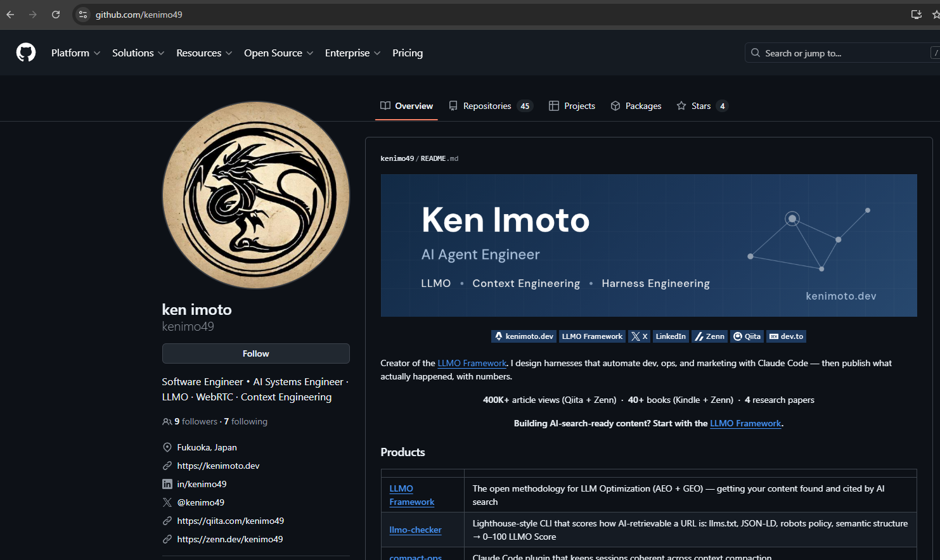Open the 7 following list
This screenshot has width=940, height=560.
click(x=245, y=422)
